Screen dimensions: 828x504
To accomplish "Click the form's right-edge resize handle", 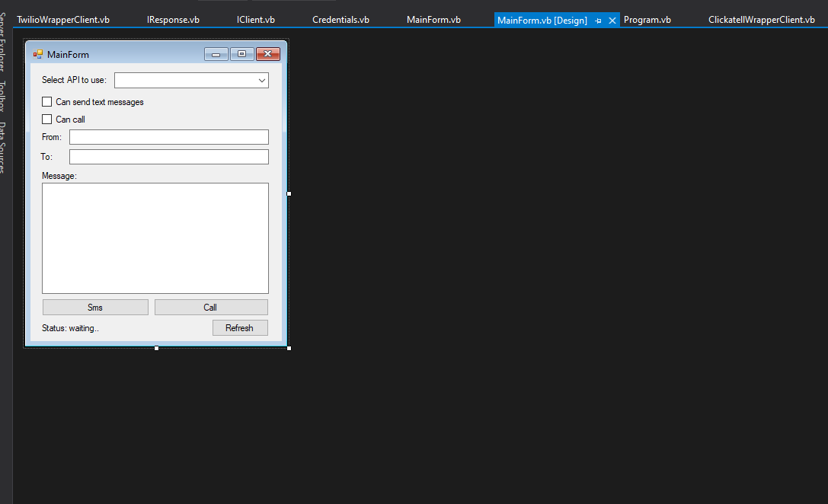I will (x=289, y=193).
